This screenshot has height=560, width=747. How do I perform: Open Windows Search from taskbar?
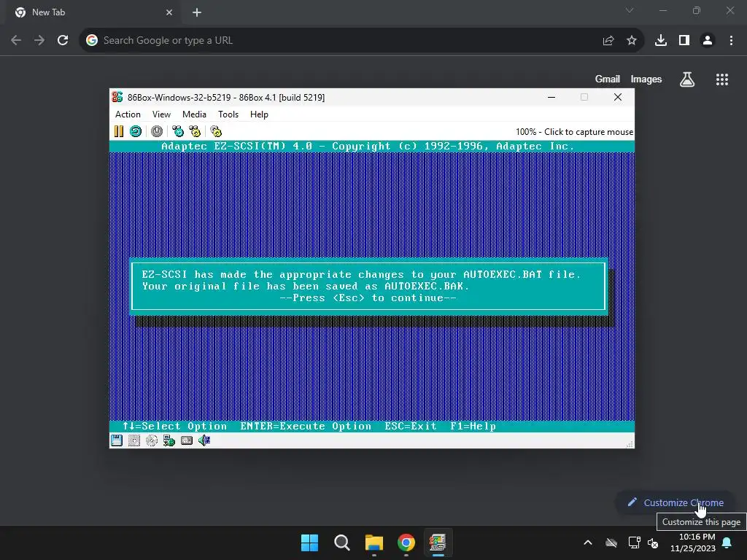pyautogui.click(x=342, y=542)
